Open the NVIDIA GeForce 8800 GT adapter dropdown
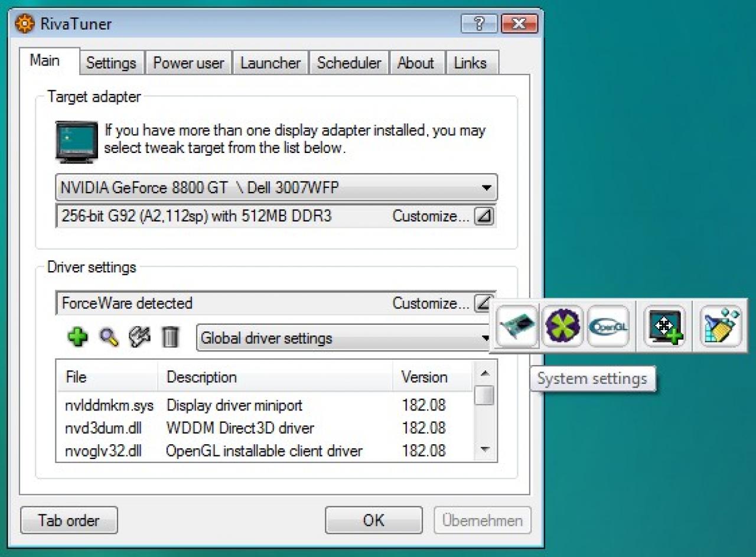 click(x=276, y=188)
